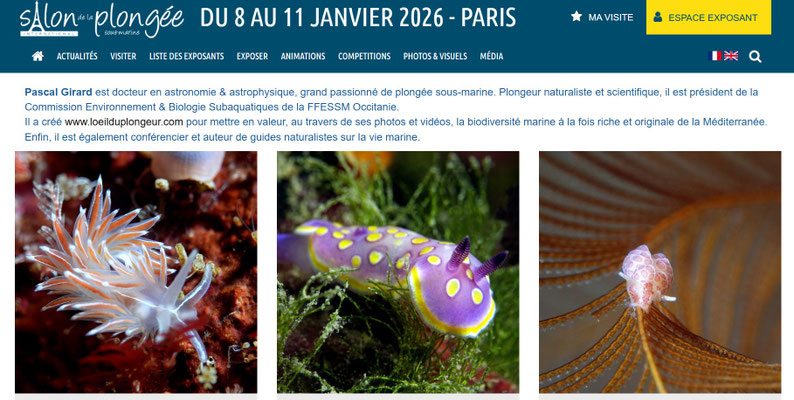794x400 pixels.
Task: Open the orange-white nudibranch photo
Action: click(136, 272)
